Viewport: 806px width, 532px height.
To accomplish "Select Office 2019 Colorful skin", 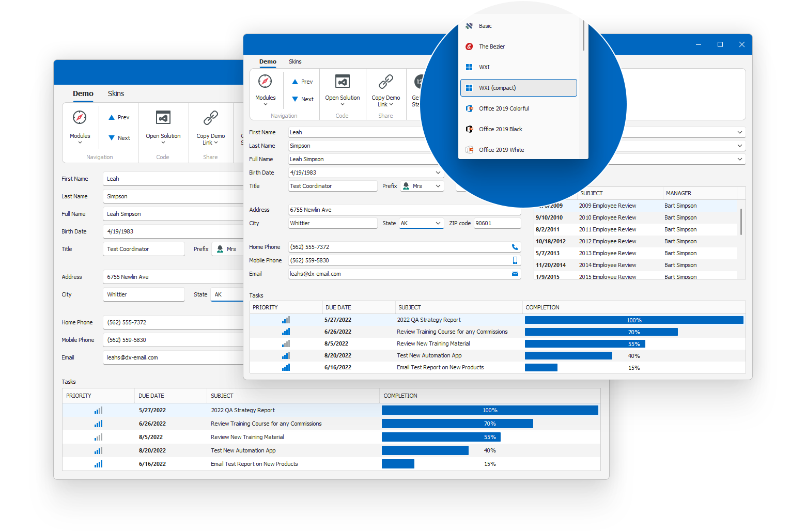I will click(519, 108).
